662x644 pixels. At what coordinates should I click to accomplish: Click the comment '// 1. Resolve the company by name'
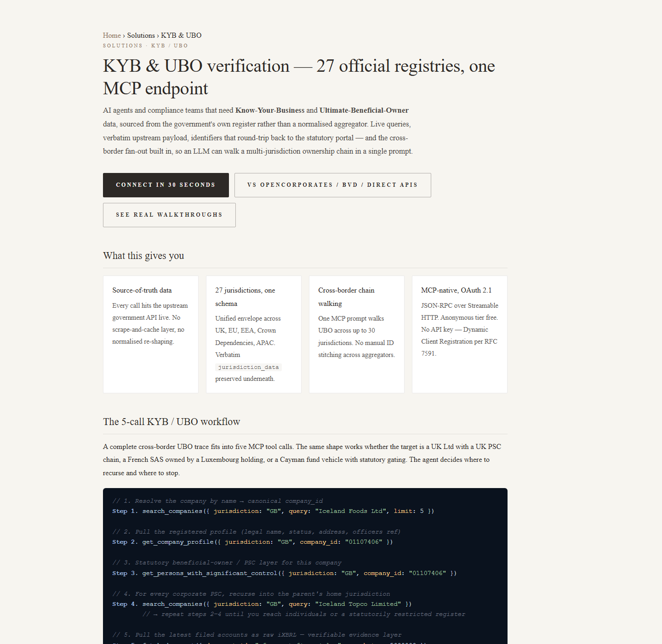coord(217,501)
